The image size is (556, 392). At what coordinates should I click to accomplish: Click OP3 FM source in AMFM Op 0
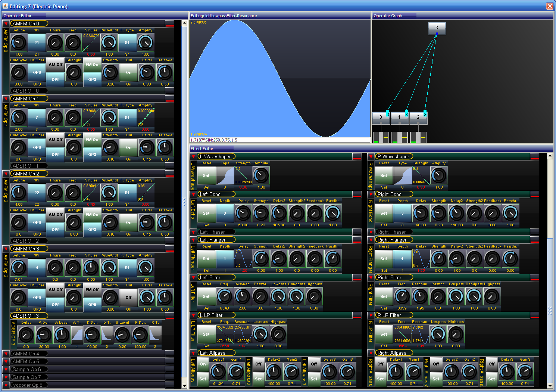click(x=92, y=80)
